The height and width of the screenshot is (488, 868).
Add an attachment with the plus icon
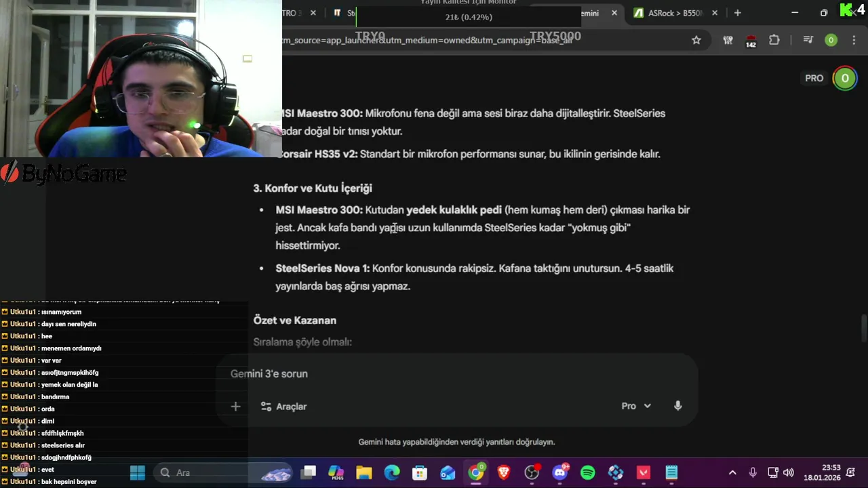pos(235,406)
